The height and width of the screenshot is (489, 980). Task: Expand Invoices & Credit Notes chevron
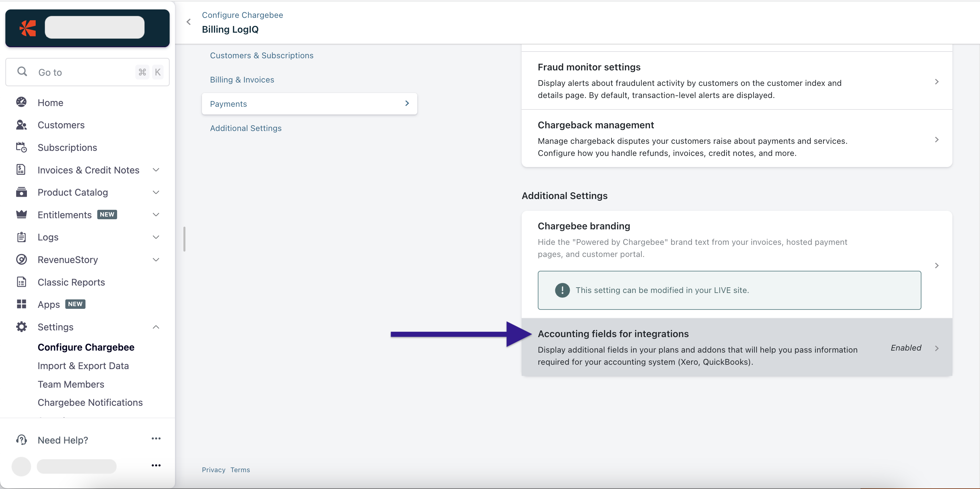point(156,169)
